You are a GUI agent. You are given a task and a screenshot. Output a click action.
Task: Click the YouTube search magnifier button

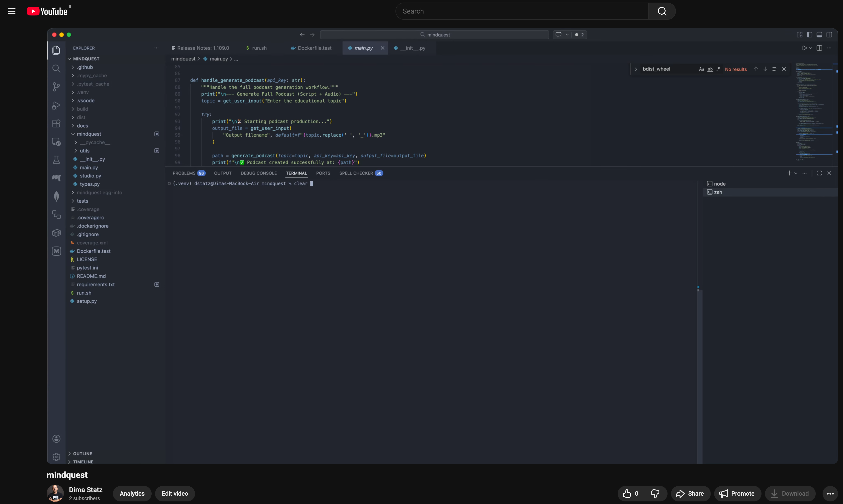click(661, 11)
